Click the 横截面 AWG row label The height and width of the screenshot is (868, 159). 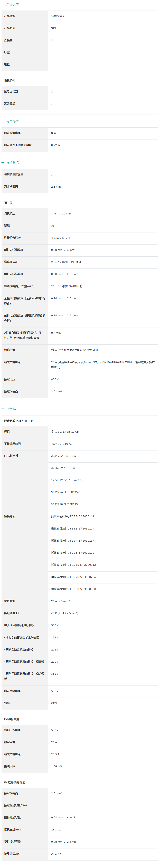12,262
